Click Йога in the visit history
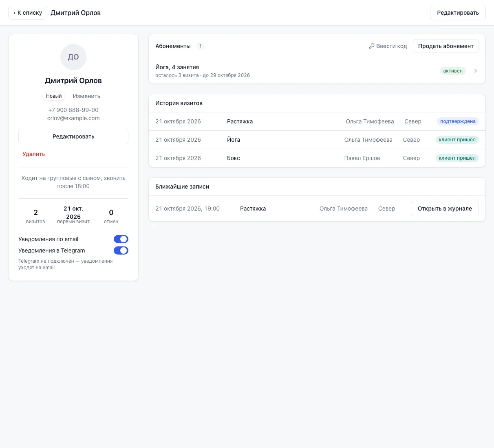The image size is (494, 448). click(x=234, y=140)
